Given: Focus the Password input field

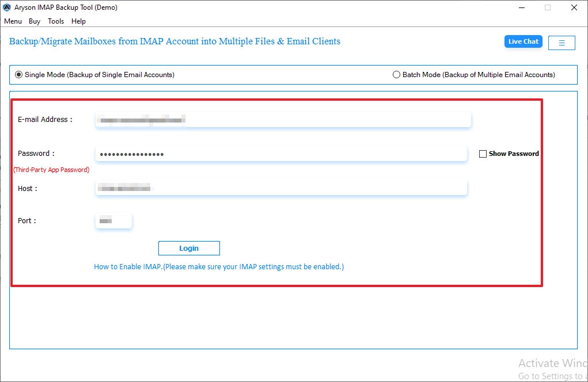Looking at the screenshot, I should tap(281, 154).
